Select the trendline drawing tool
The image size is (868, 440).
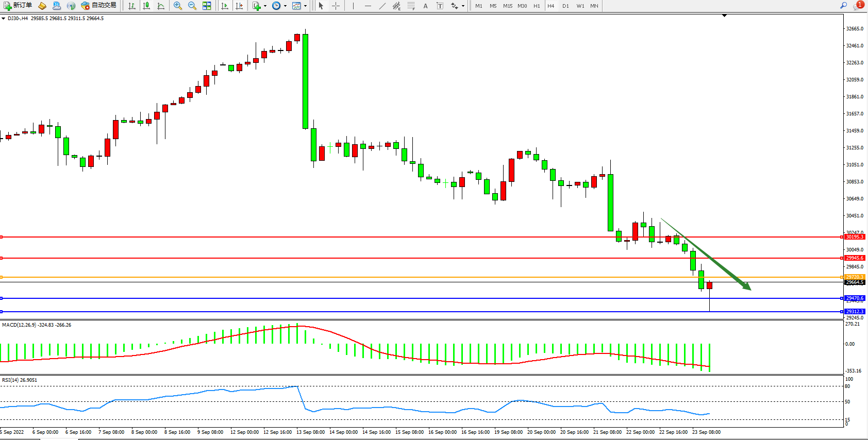click(x=382, y=6)
